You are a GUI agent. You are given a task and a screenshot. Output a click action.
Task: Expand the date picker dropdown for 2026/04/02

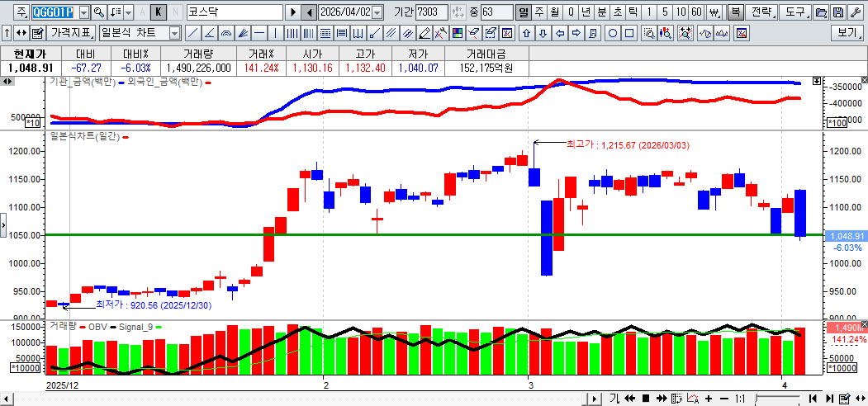[x=377, y=12]
